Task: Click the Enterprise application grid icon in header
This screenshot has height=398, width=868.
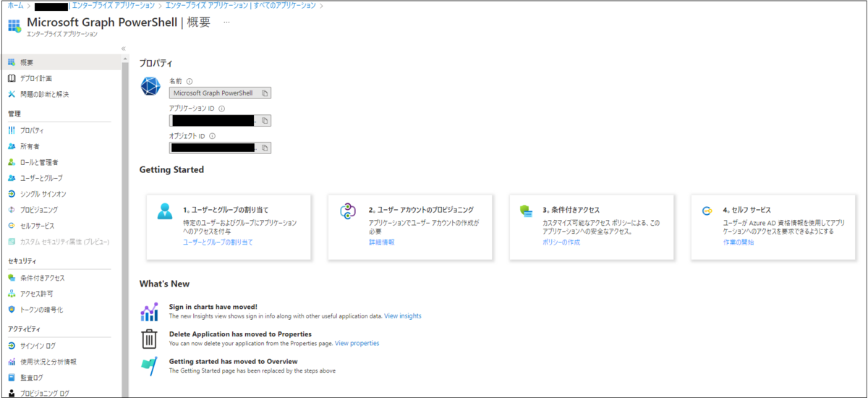Action: (x=14, y=25)
